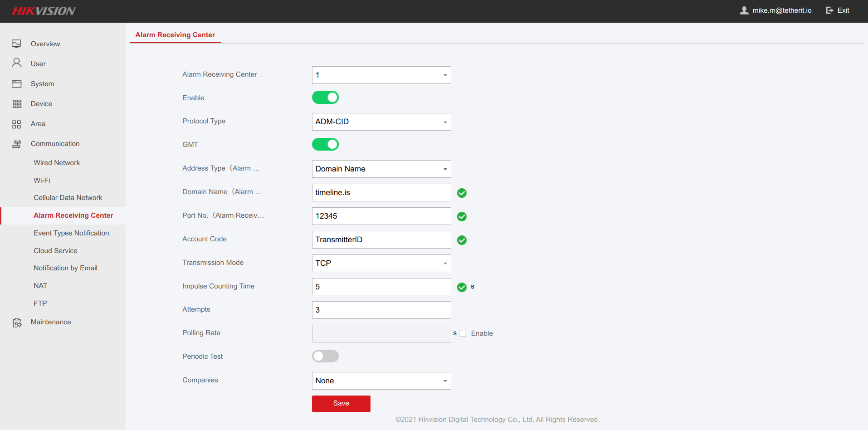Enable the Periodic Test switch
The height and width of the screenshot is (430, 868).
click(325, 356)
